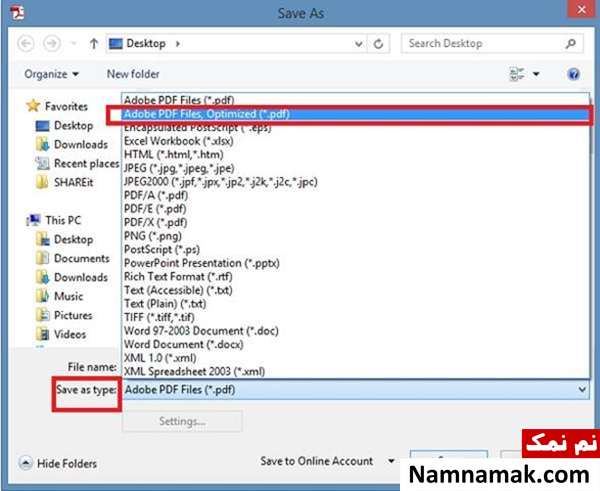Click the Music folder icon

click(42, 296)
